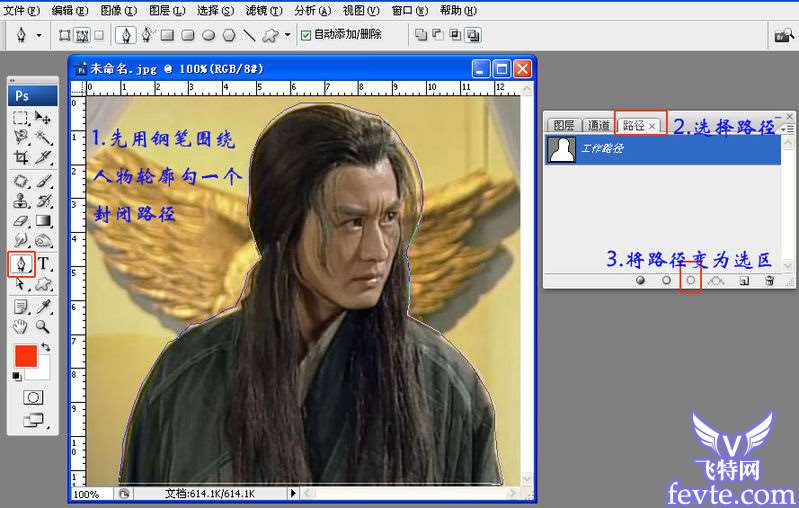
Task: Open the status bar document info arrow
Action: pyautogui.click(x=292, y=493)
